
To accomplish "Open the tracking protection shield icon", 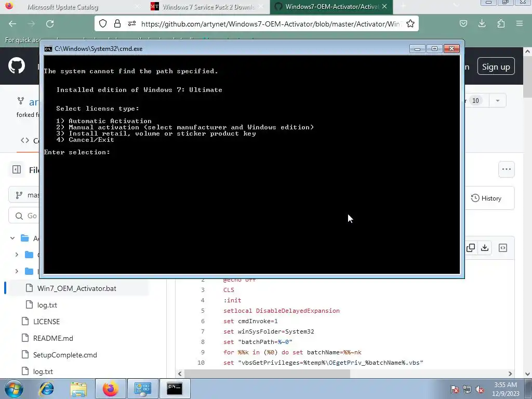I will point(103,23).
